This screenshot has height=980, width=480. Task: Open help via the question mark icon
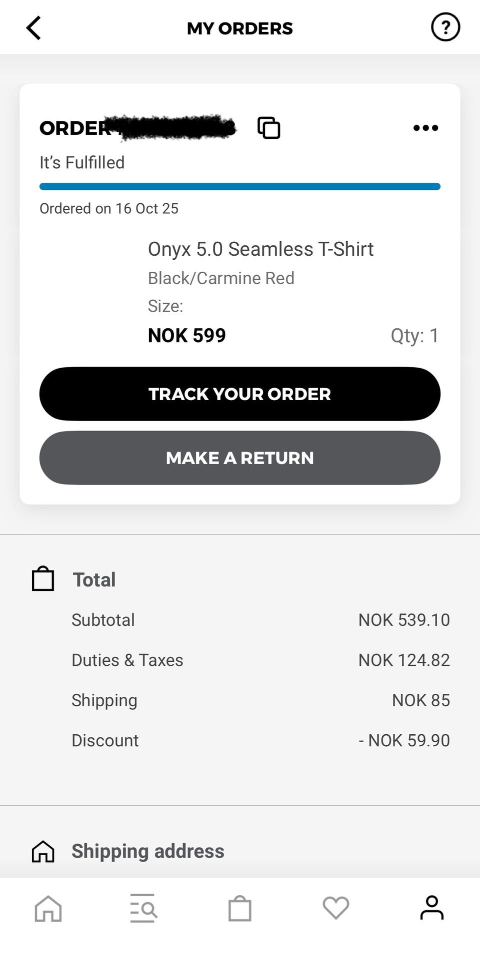click(x=445, y=27)
